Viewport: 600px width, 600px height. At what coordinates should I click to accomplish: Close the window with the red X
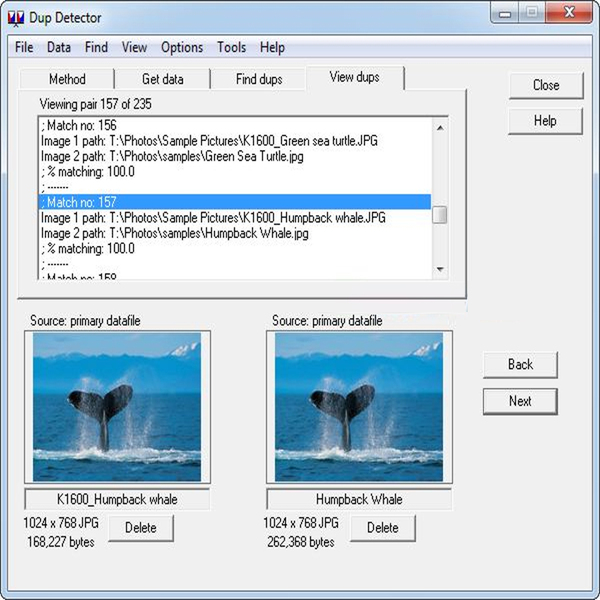tap(569, 13)
